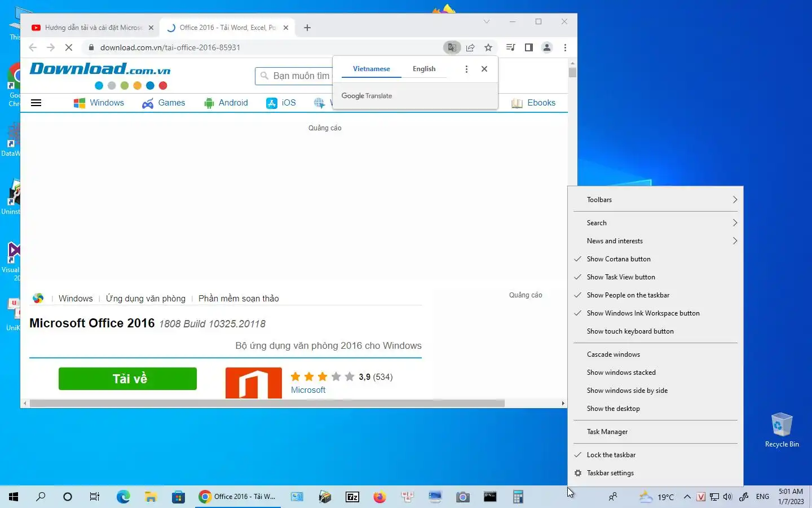Click the Phần mềm soạn thảo breadcrumb
Viewport: 812px width, 508px height.
point(239,299)
